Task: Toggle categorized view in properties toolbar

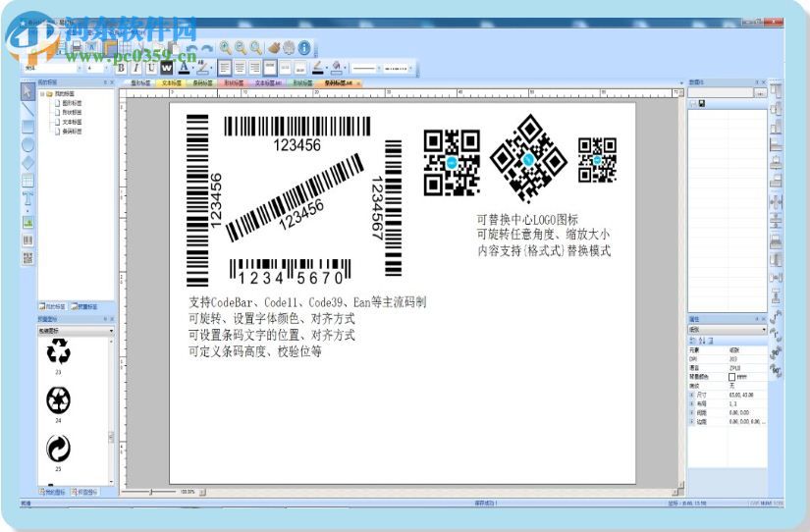Action: click(x=693, y=341)
